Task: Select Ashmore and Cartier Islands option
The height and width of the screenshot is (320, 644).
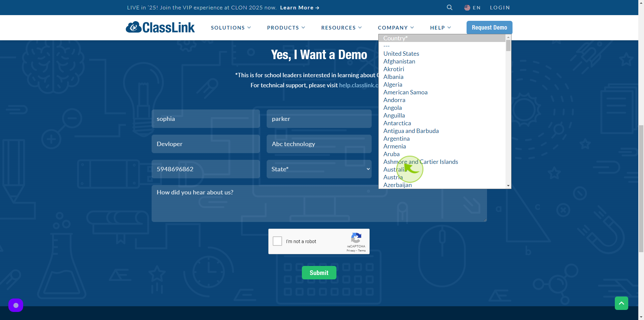Action: pos(442,162)
